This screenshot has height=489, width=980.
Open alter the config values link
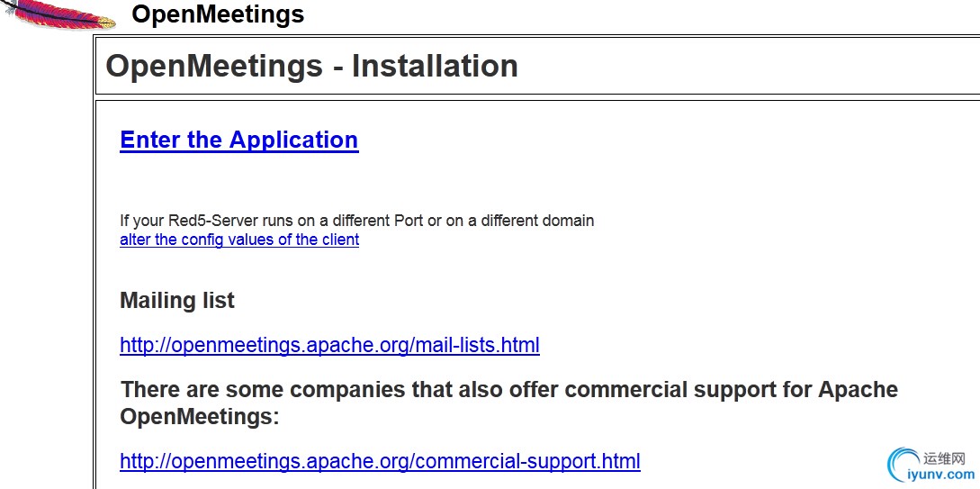point(239,240)
